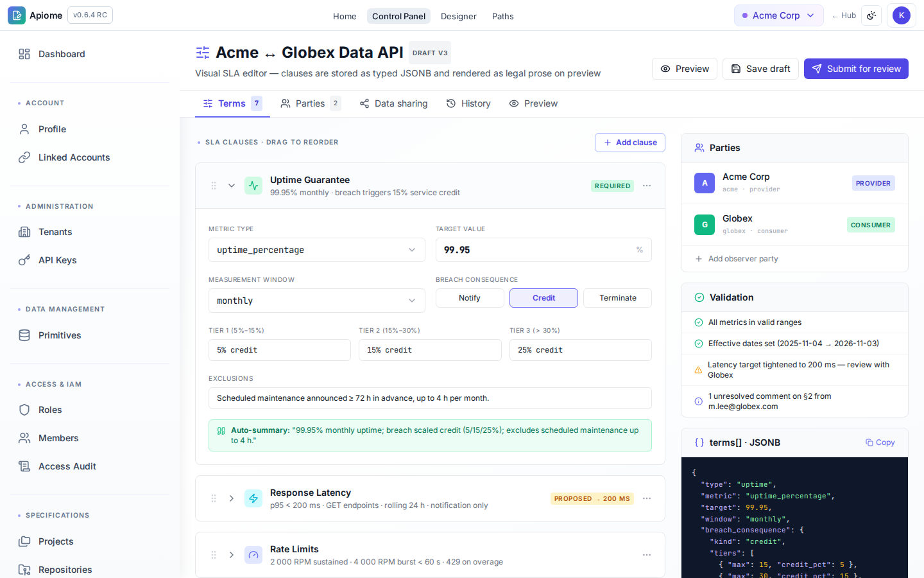The width and height of the screenshot is (924, 578).
Task: Open the Acme Corp organization switcher
Action: 778,15
